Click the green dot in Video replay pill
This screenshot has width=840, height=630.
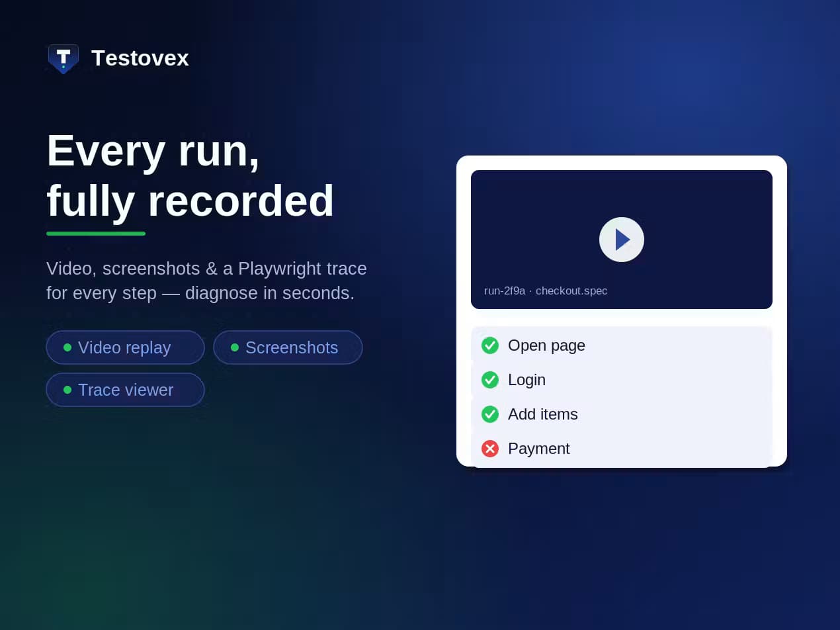(x=67, y=347)
